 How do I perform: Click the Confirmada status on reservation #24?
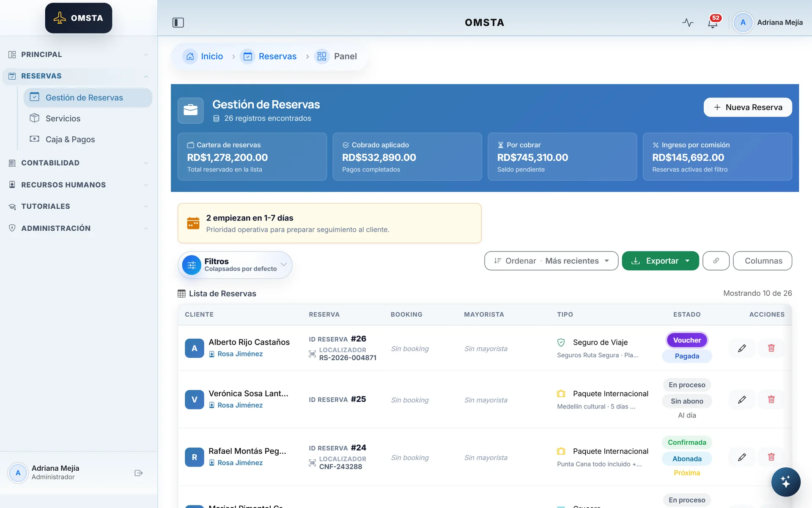687,442
